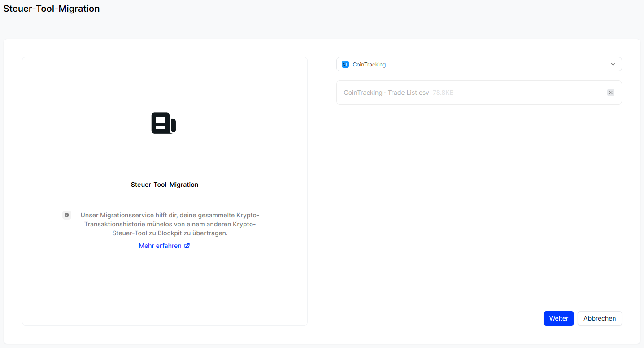The height and width of the screenshot is (348, 644).
Task: Click the Steuer-Tool-Migration page title
Action: [x=52, y=9]
